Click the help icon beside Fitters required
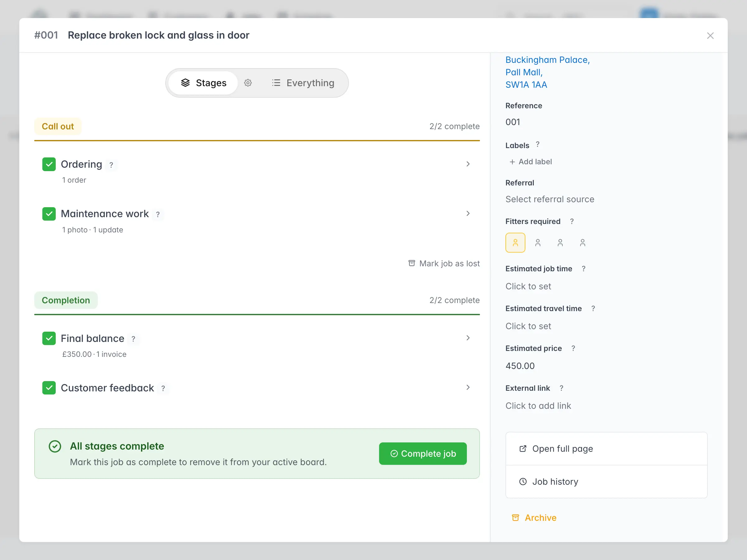The width and height of the screenshot is (747, 560). point(572,222)
